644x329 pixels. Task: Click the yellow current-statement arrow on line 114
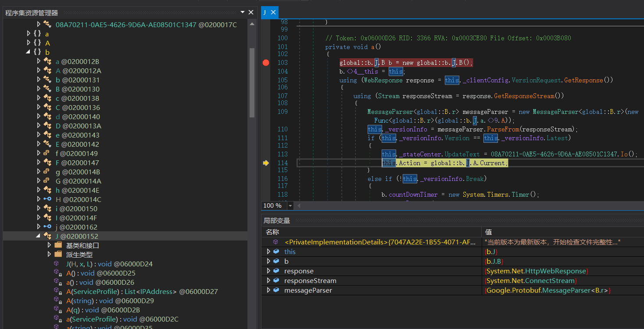pos(266,163)
